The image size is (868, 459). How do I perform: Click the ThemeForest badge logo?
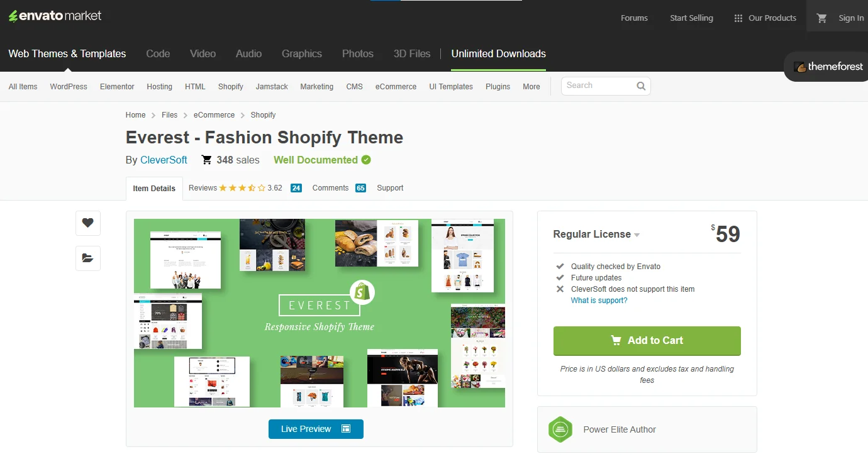[828, 67]
